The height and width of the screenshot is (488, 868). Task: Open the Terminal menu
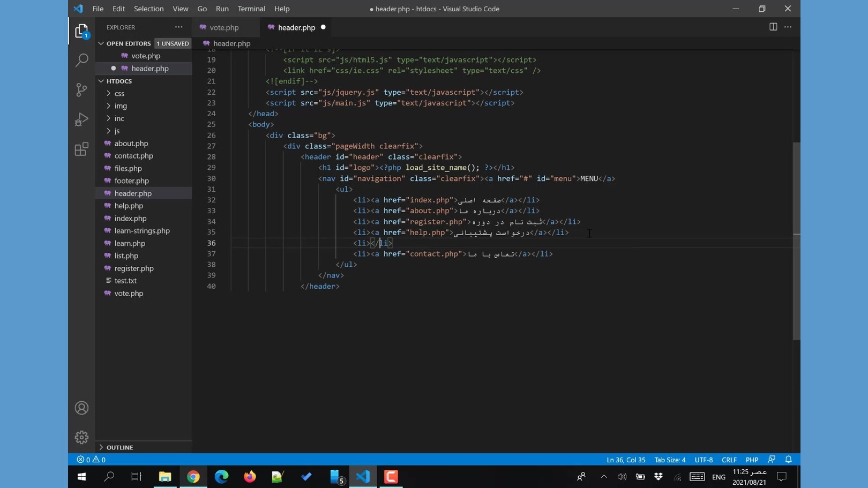251,9
